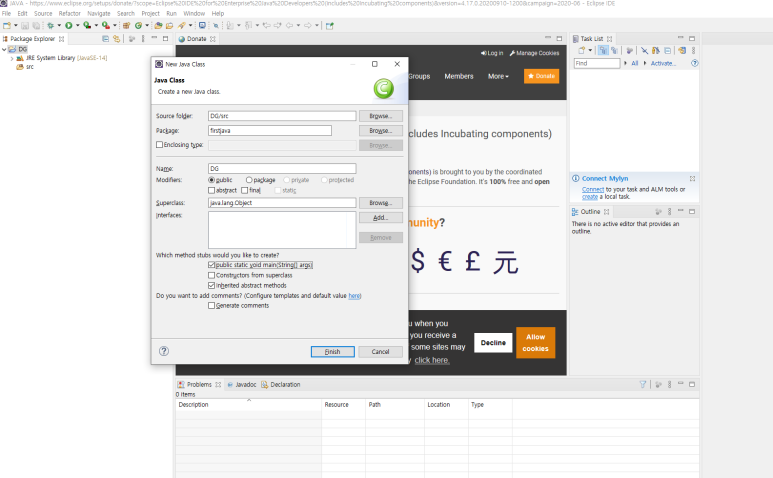This screenshot has height=478, width=773.
Task: Click the Focus on Workweek icon in Task List
Action: [630, 50]
